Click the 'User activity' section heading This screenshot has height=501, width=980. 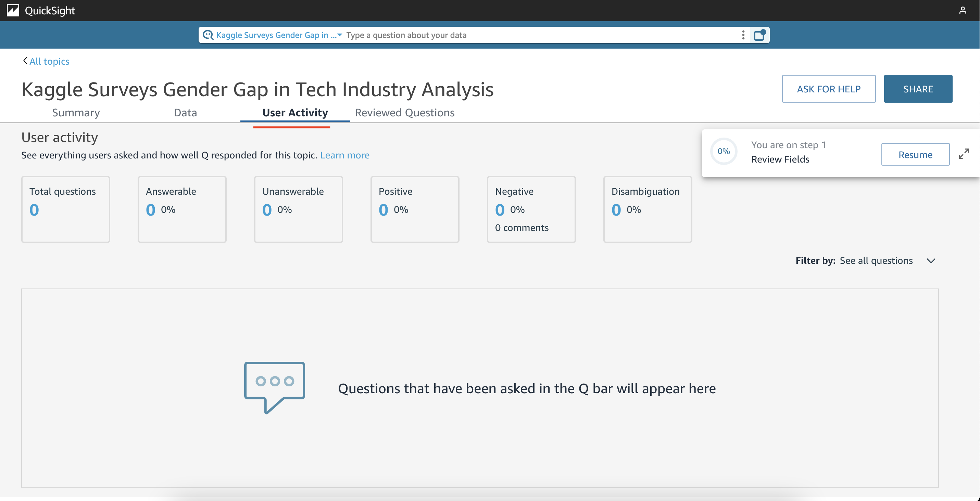pyautogui.click(x=60, y=137)
